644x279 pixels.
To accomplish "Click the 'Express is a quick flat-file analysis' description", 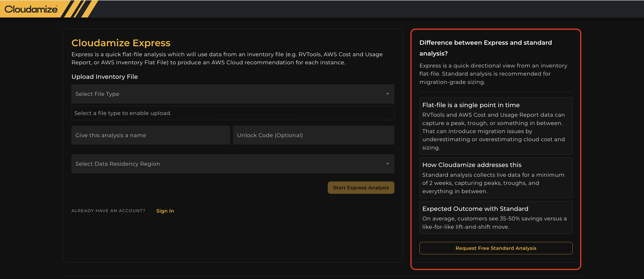I will (227, 59).
